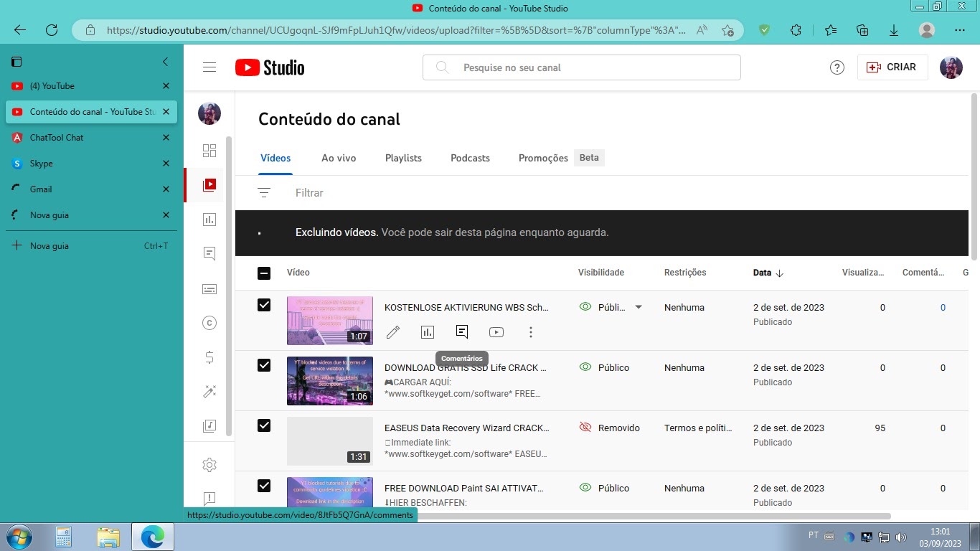Switch to the Vídeos tab
980x551 pixels.
pos(275,158)
